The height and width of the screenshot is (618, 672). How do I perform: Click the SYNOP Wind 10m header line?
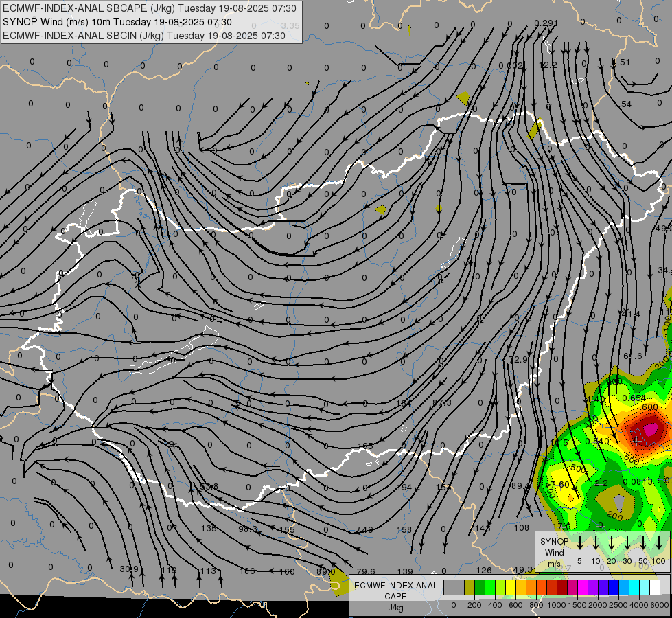tap(117, 22)
